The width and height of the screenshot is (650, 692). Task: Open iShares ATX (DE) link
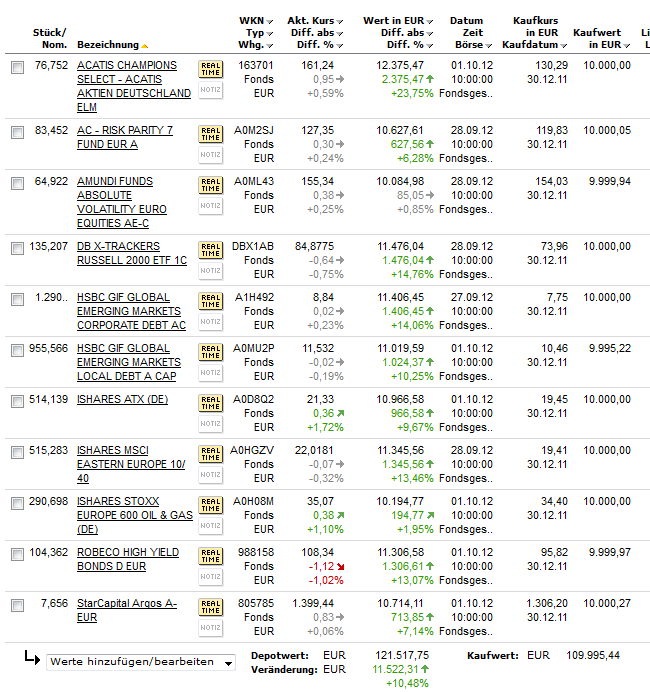tap(122, 399)
